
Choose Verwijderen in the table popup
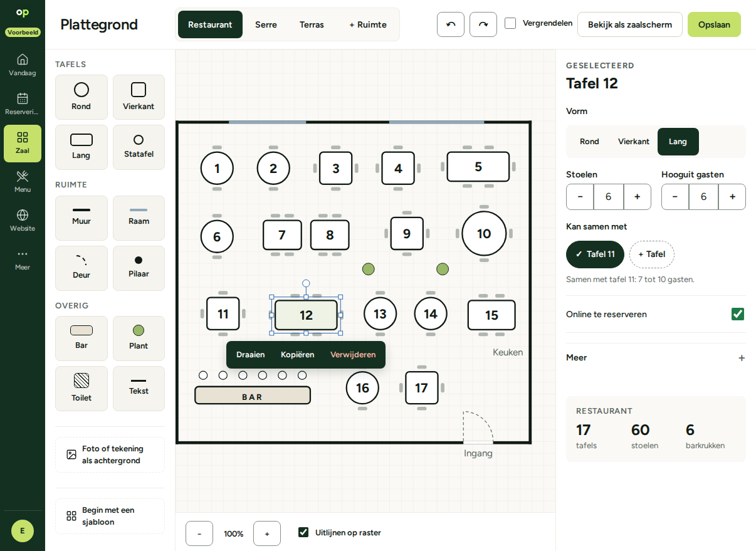tap(353, 355)
